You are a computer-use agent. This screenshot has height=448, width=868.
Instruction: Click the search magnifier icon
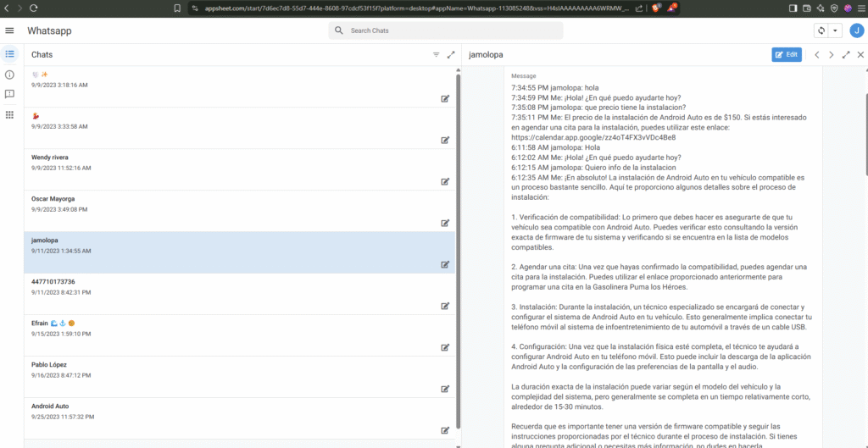pos(339,30)
